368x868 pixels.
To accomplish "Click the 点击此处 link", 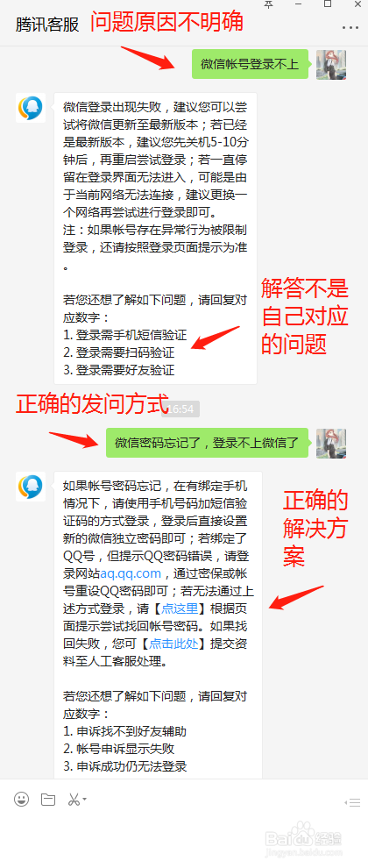I will click(x=173, y=644).
